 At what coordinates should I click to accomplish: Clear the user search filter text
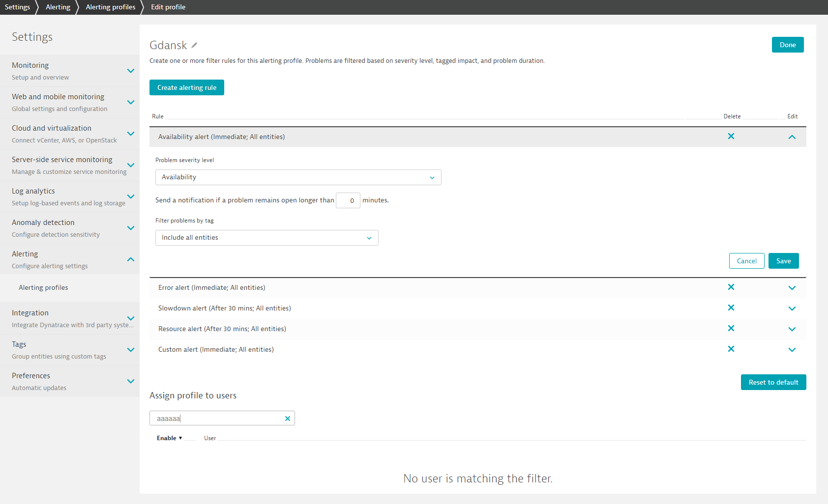coord(288,419)
